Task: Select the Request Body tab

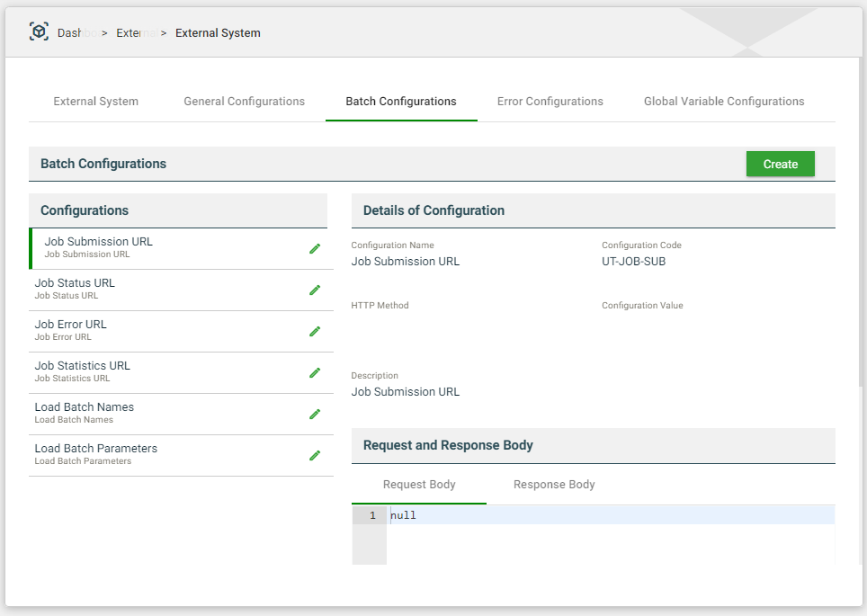Action: click(419, 485)
